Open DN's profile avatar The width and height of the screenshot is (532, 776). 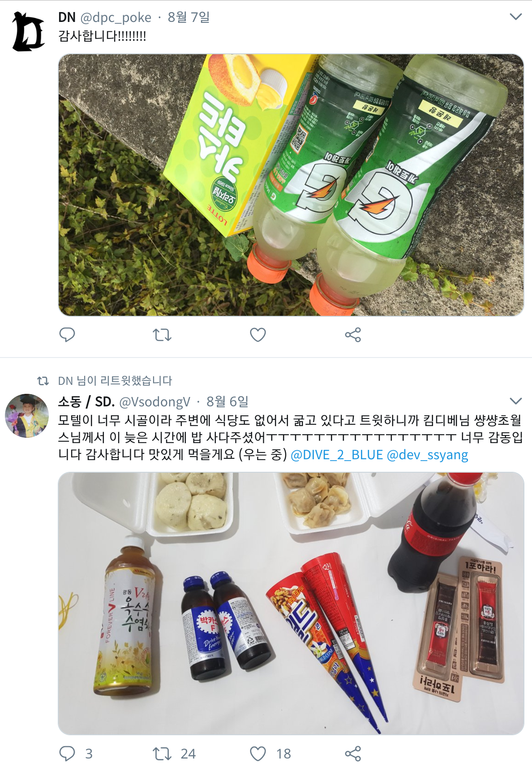pyautogui.click(x=28, y=31)
